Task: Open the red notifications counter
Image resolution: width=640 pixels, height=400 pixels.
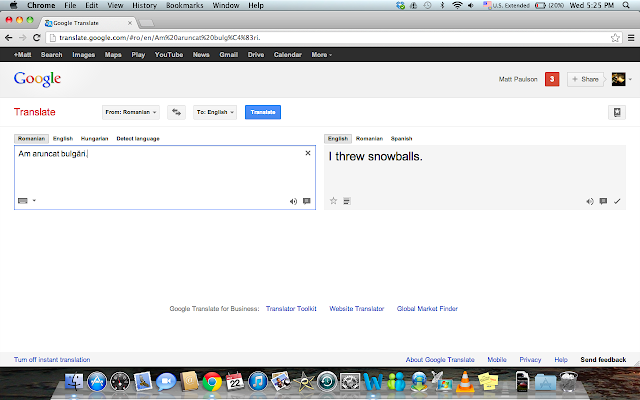Action: click(552, 79)
